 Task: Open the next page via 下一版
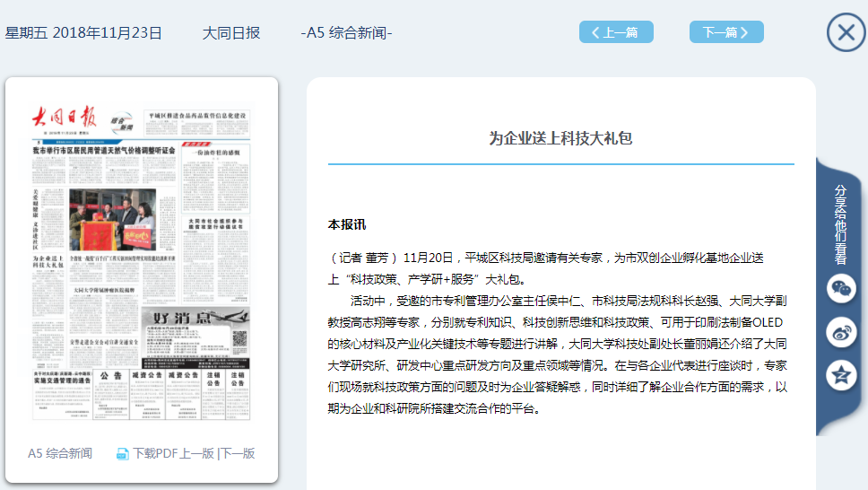tap(239, 453)
